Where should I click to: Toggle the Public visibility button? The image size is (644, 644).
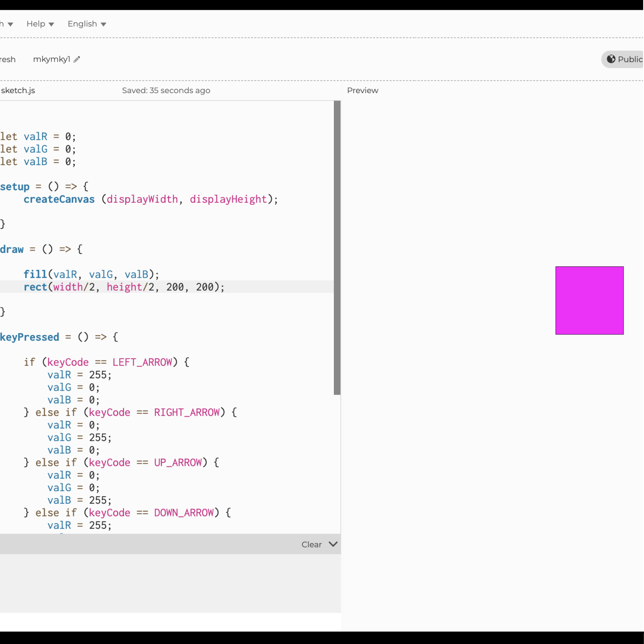(623, 59)
